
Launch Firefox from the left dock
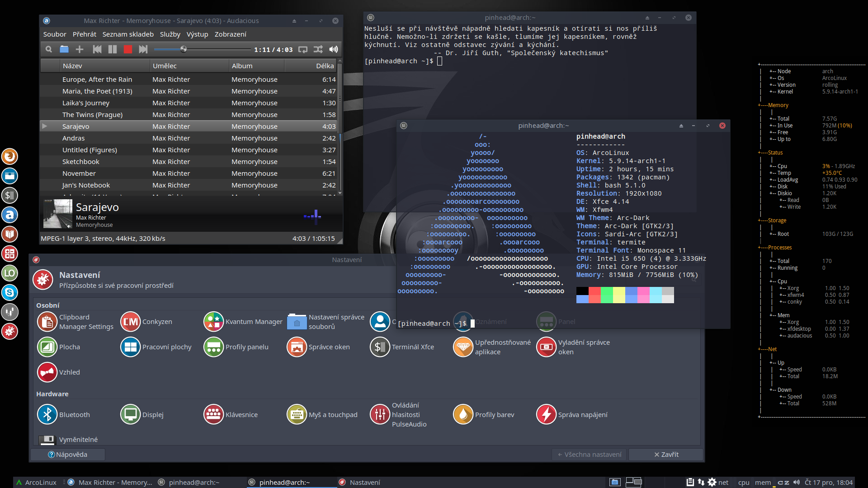tap(9, 156)
